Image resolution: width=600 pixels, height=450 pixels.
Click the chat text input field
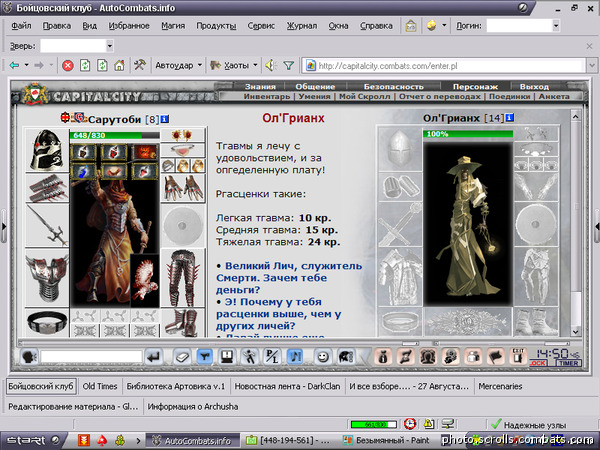pos(91,357)
